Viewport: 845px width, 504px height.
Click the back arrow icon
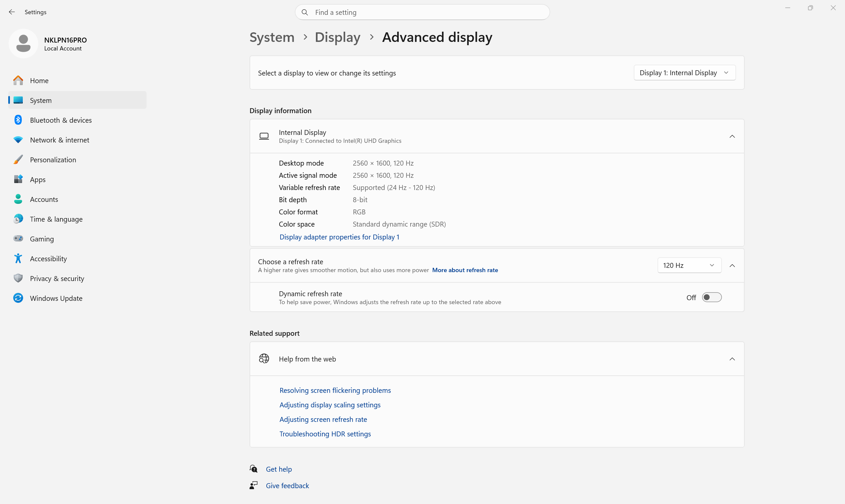12,12
